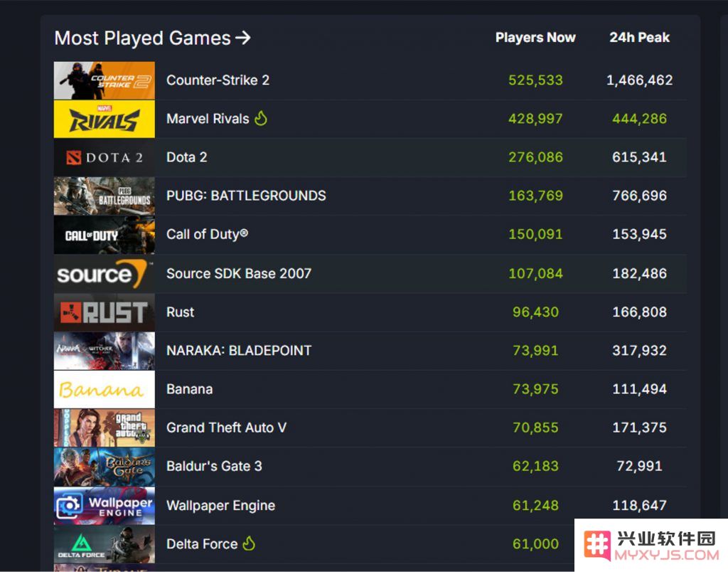The image size is (728, 572).
Task: Click the 24h Peak column header
Action: tap(639, 37)
